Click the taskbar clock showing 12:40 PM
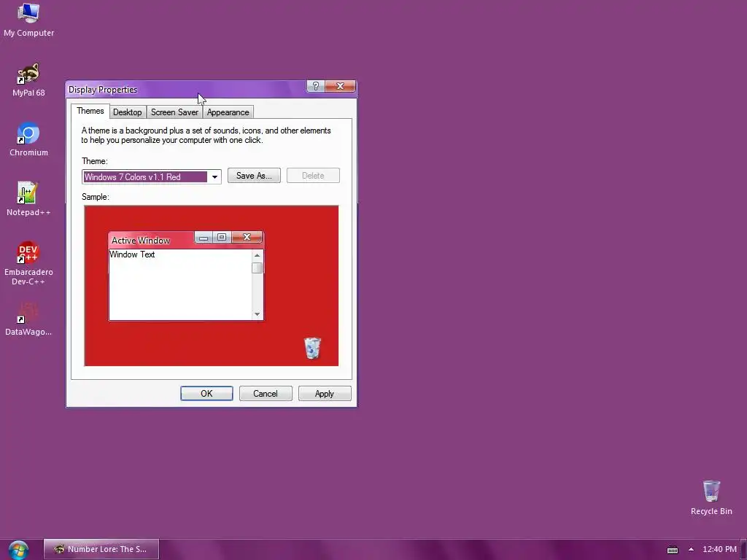 (719, 549)
